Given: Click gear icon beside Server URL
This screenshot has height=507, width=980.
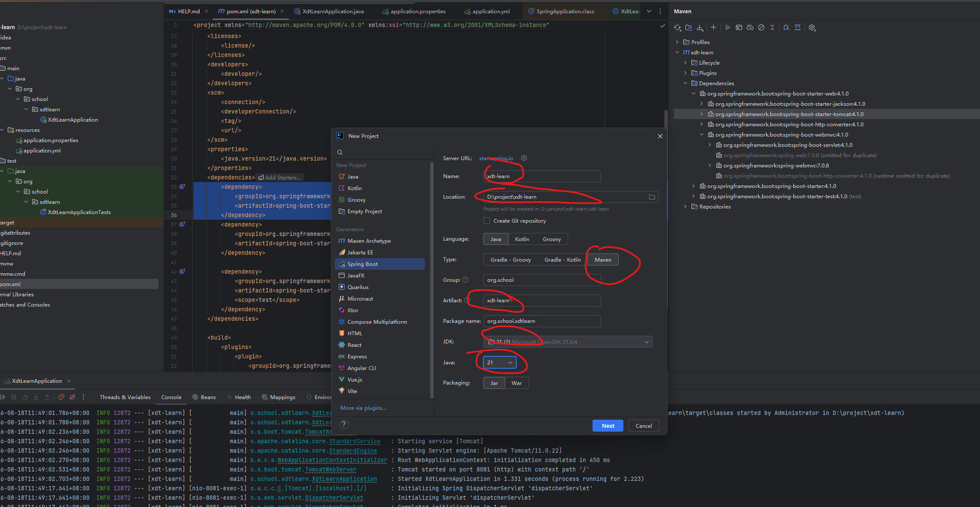Looking at the screenshot, I should click(x=524, y=158).
